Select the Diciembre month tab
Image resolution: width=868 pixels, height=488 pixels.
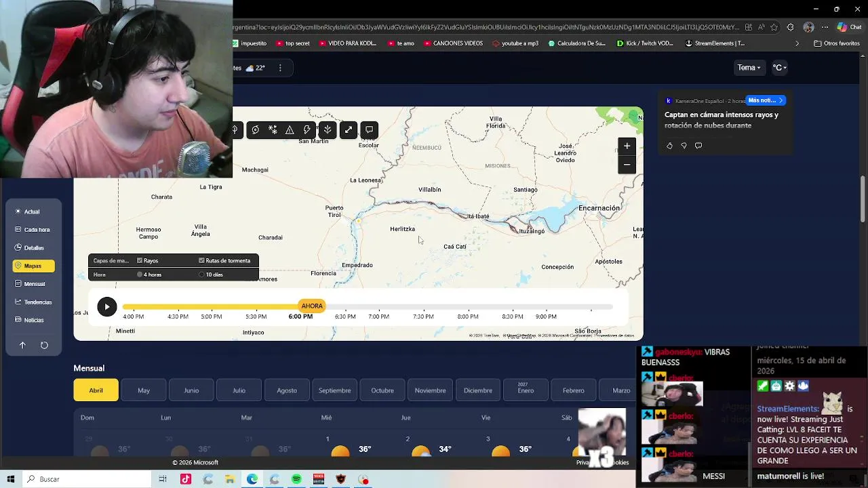click(478, 390)
